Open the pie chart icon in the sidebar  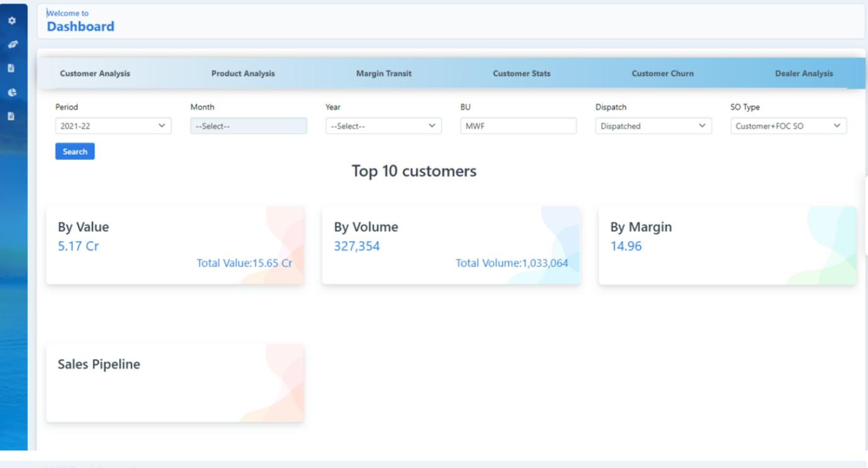click(x=11, y=91)
